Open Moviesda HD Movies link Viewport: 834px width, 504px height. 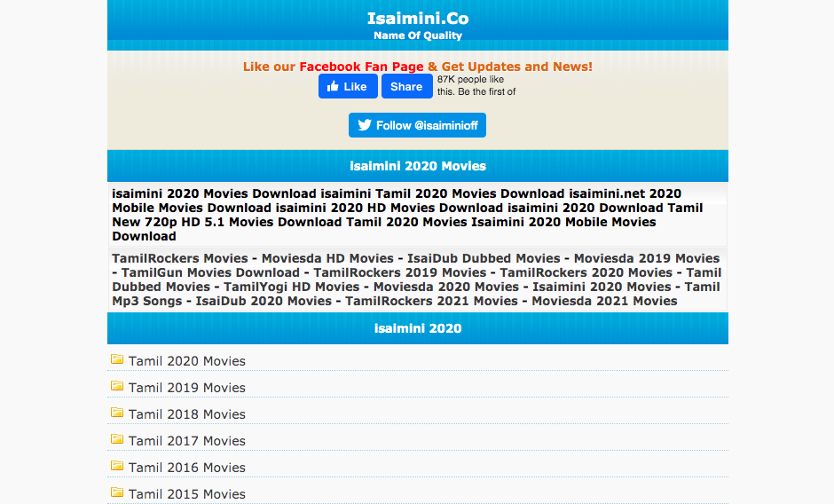(327, 258)
